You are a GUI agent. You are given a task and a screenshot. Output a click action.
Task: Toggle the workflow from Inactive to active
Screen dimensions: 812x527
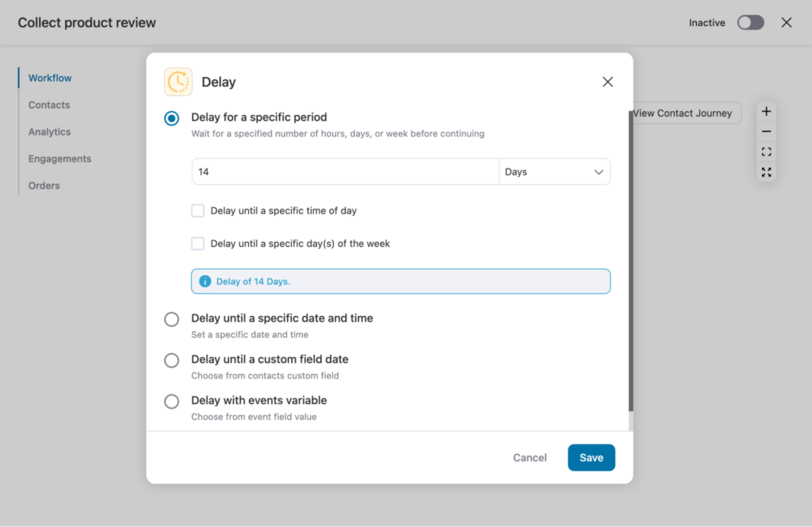click(749, 22)
